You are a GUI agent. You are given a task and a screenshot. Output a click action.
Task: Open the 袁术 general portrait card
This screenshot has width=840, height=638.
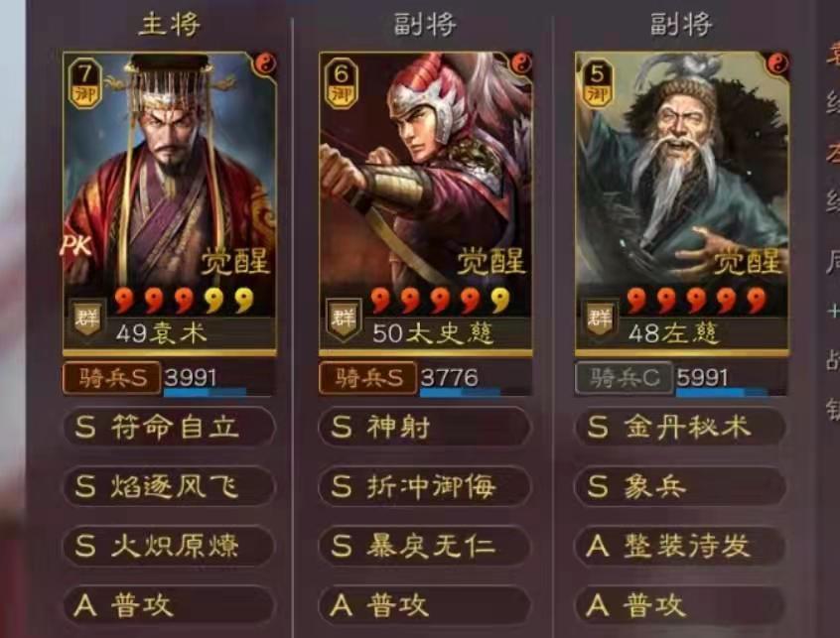coord(170,203)
